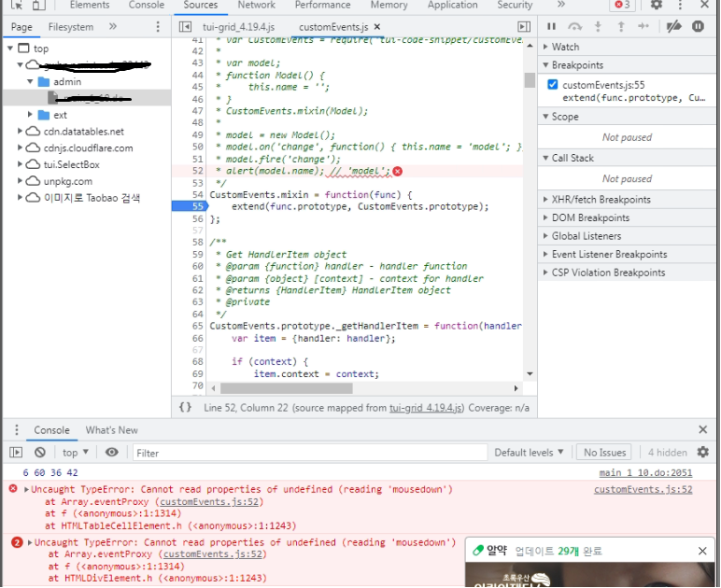Viewport: 721px width, 588px height.
Task: Switch to the Network tab
Action: point(257,5)
